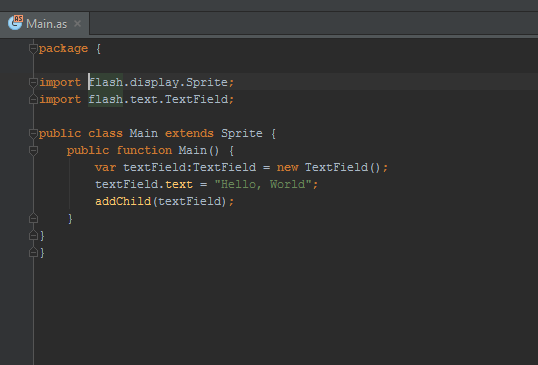Click the 'addChild' method call
This screenshot has height=365, width=538.
pos(123,201)
